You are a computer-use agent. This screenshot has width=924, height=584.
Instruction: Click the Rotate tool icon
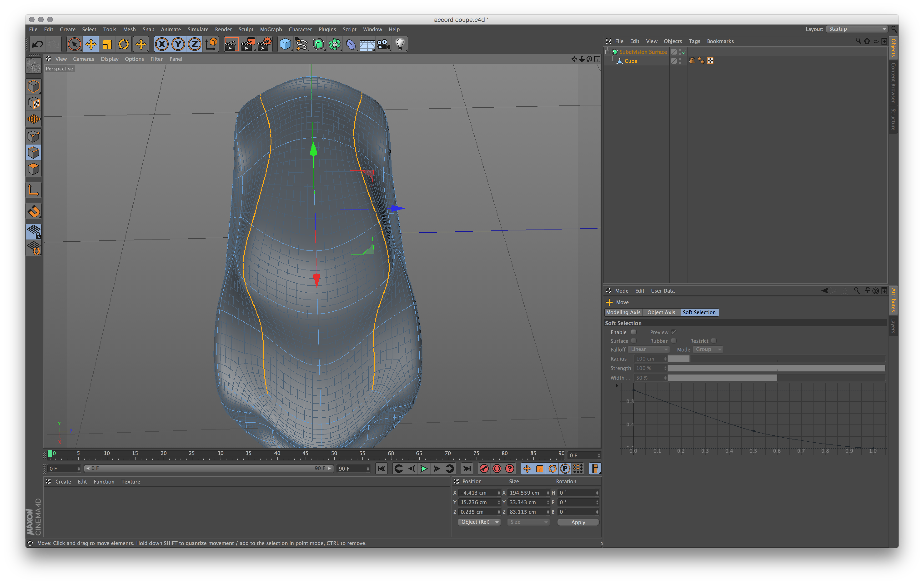124,44
